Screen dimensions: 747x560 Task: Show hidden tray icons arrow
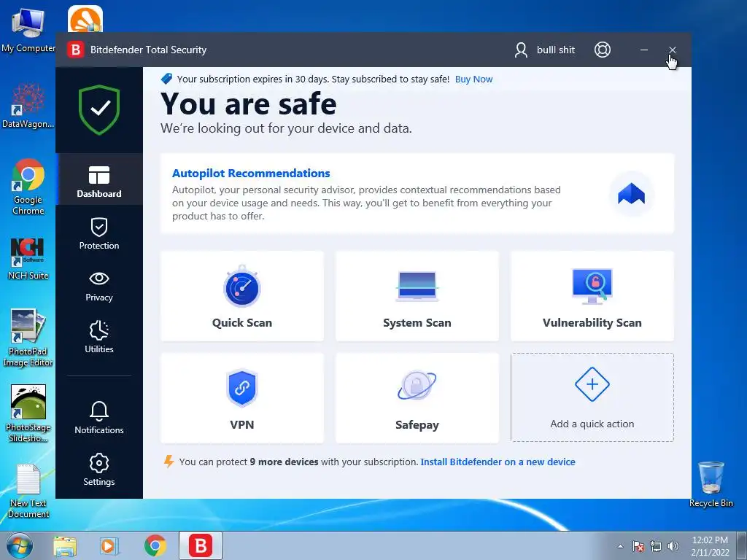point(620,546)
